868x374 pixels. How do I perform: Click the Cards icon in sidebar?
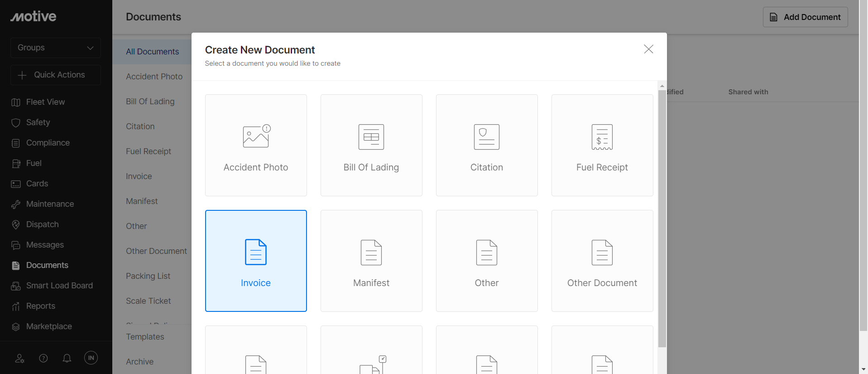point(16,184)
